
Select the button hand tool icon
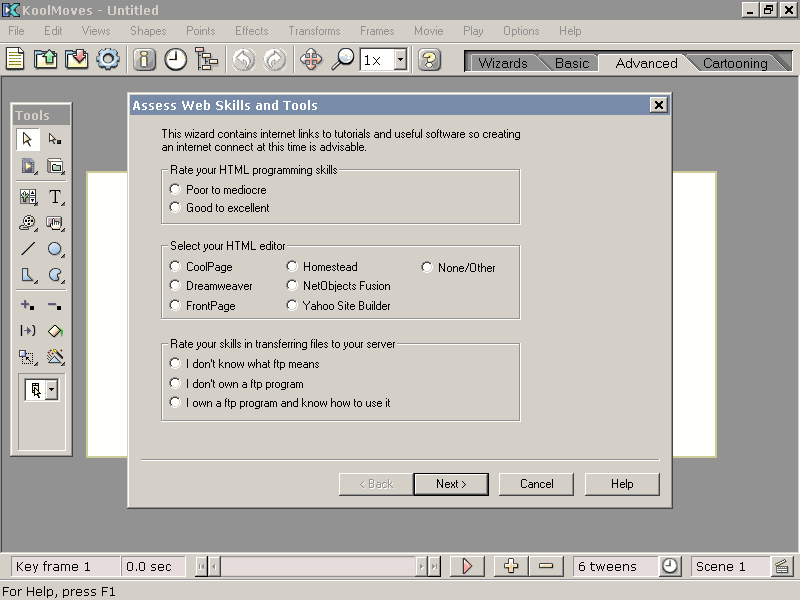click(x=55, y=223)
